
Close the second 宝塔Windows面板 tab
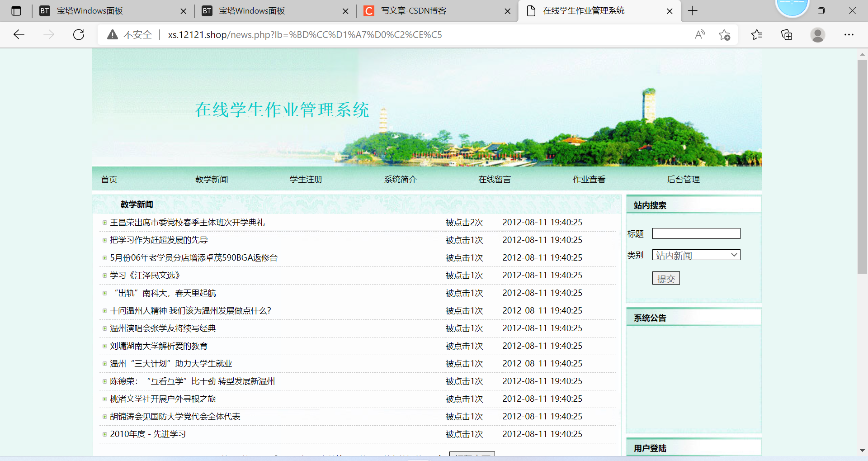[x=345, y=11]
